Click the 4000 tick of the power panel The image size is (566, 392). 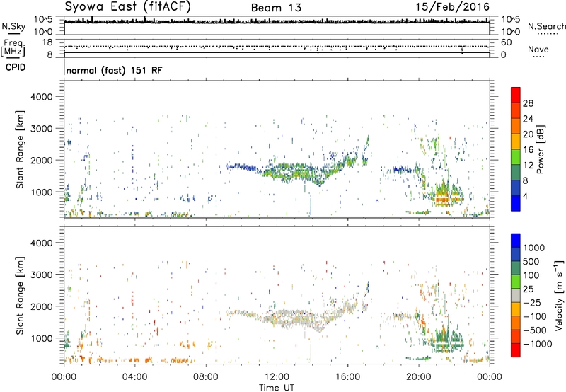(x=42, y=97)
